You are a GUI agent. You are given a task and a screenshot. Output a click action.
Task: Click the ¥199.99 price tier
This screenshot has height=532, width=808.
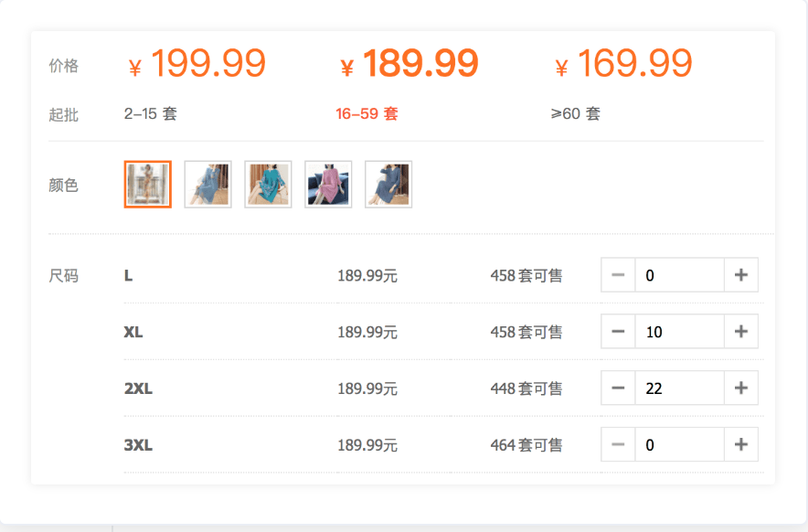(197, 64)
